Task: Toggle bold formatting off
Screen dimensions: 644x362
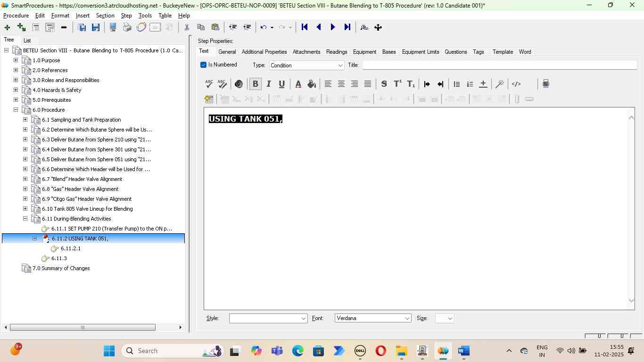Action: click(256, 84)
